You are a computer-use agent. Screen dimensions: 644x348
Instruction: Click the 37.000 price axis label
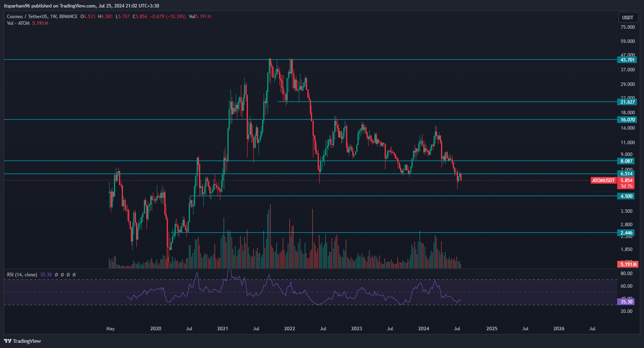click(627, 70)
